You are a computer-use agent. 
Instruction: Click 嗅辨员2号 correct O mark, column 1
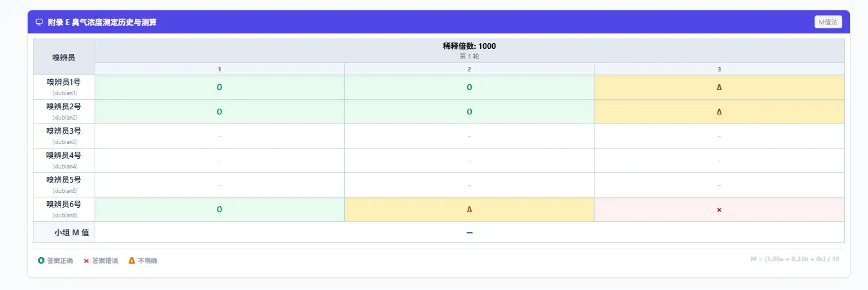tap(219, 112)
